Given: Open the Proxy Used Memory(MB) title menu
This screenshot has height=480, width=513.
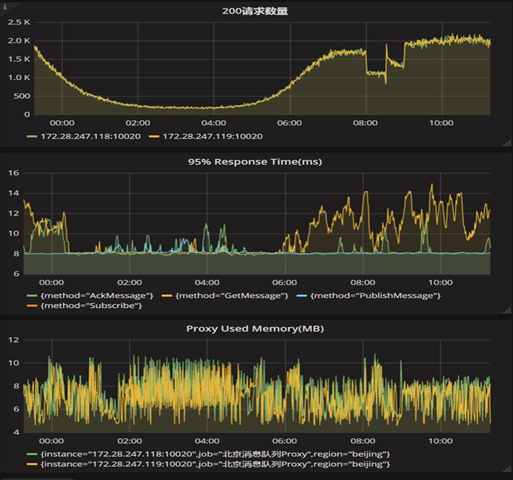Looking at the screenshot, I should tap(255, 329).
